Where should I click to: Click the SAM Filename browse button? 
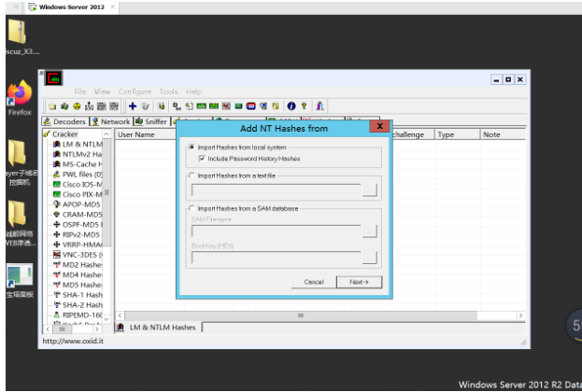pyautogui.click(x=369, y=231)
